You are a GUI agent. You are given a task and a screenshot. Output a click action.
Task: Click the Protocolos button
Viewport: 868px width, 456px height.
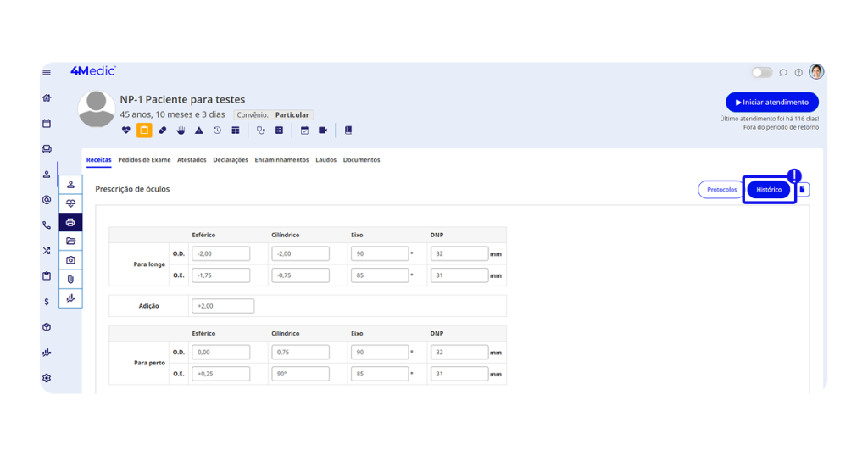(721, 190)
